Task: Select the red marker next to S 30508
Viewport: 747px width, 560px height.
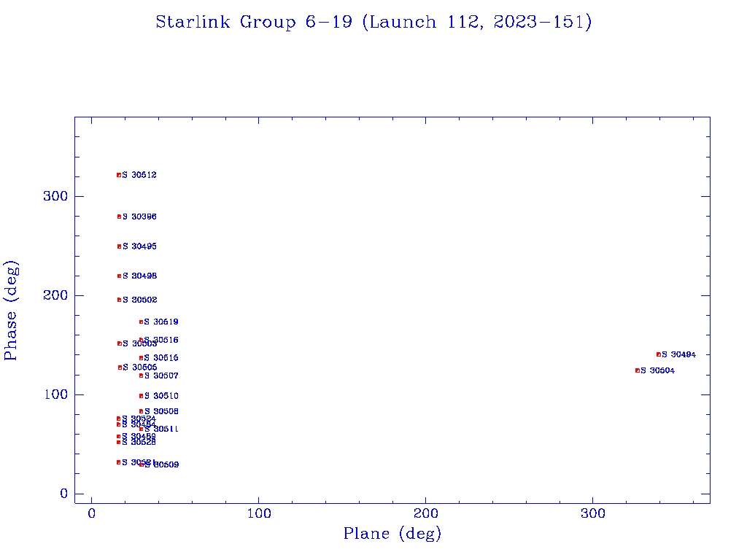Action: coord(141,411)
